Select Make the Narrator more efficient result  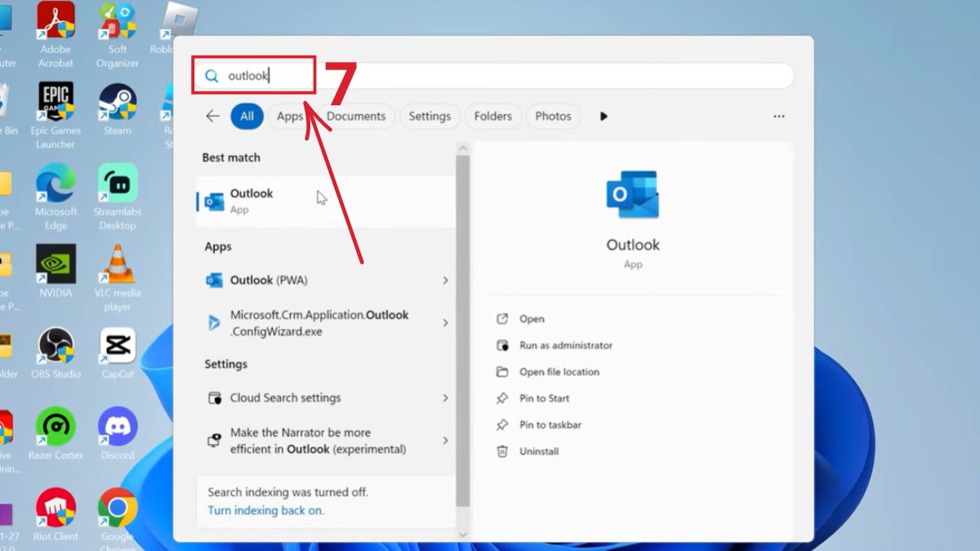point(325,441)
